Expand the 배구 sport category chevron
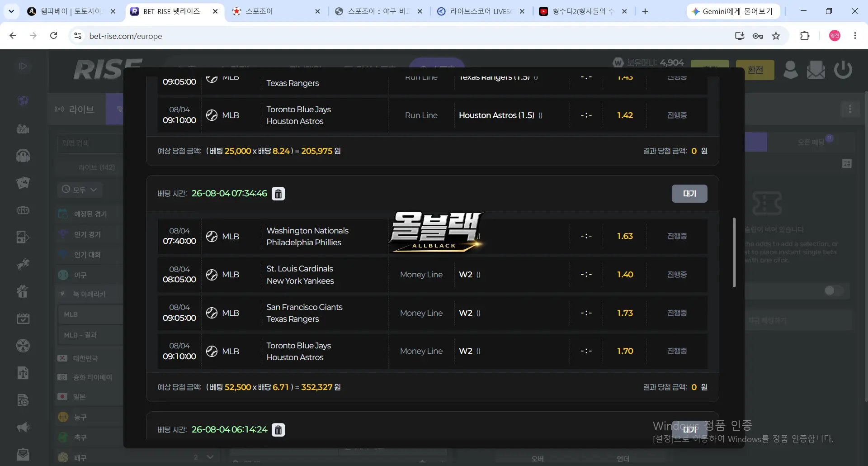The height and width of the screenshot is (466, 868). coord(210,457)
